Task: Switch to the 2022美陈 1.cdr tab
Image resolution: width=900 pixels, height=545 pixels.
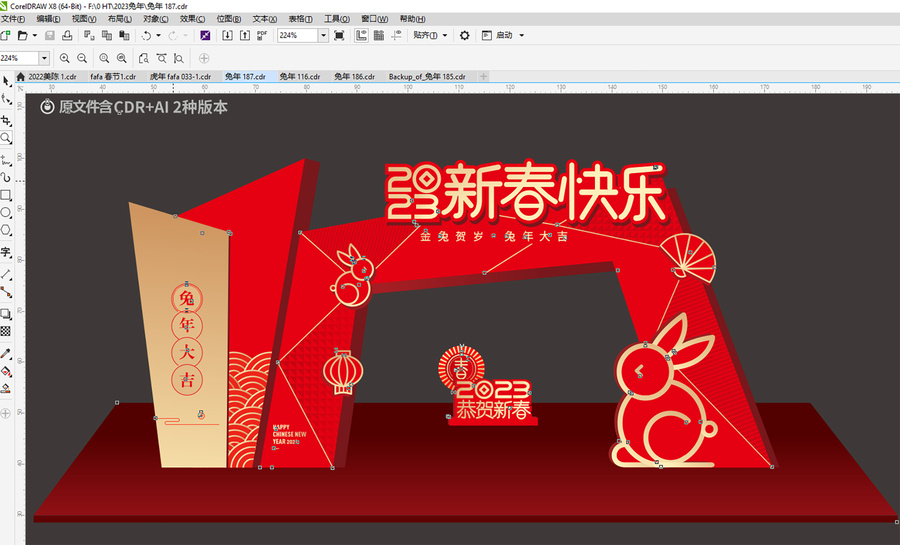Action: [x=52, y=76]
